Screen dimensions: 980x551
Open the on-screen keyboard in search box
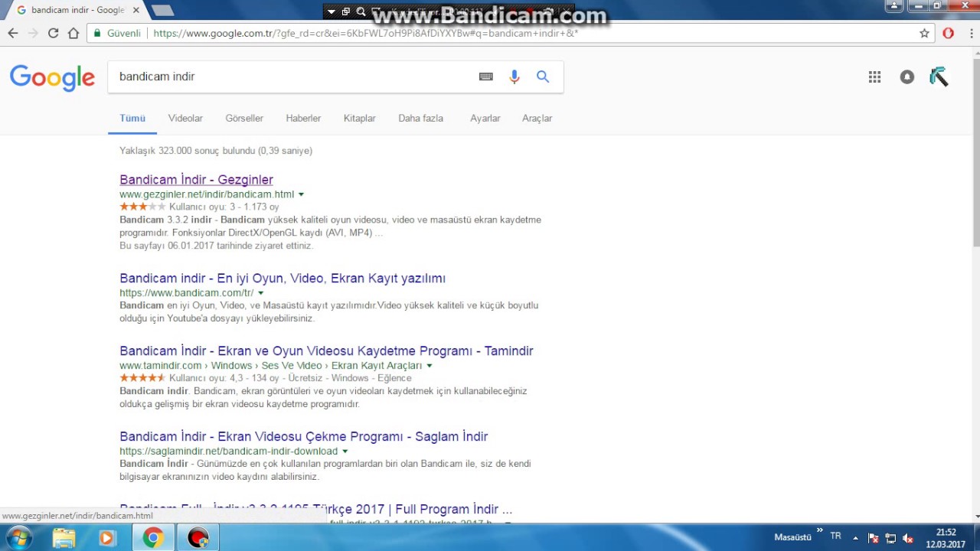coord(486,77)
